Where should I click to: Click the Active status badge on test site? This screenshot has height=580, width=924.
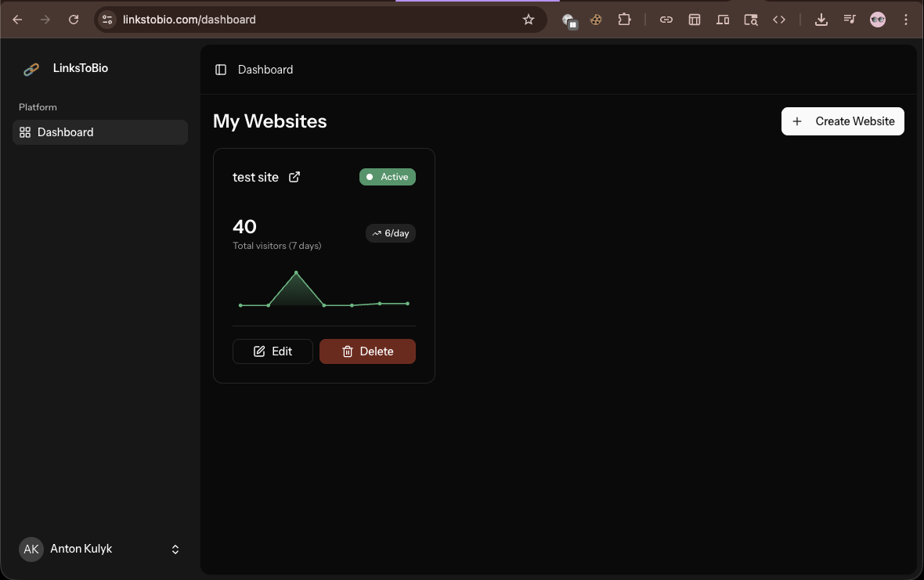coord(387,177)
